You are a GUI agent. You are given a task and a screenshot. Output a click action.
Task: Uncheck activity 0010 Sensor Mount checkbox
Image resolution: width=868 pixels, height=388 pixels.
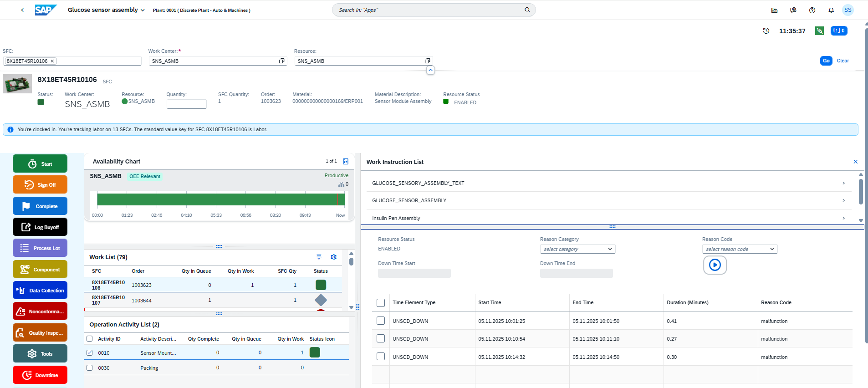pyautogui.click(x=90, y=353)
